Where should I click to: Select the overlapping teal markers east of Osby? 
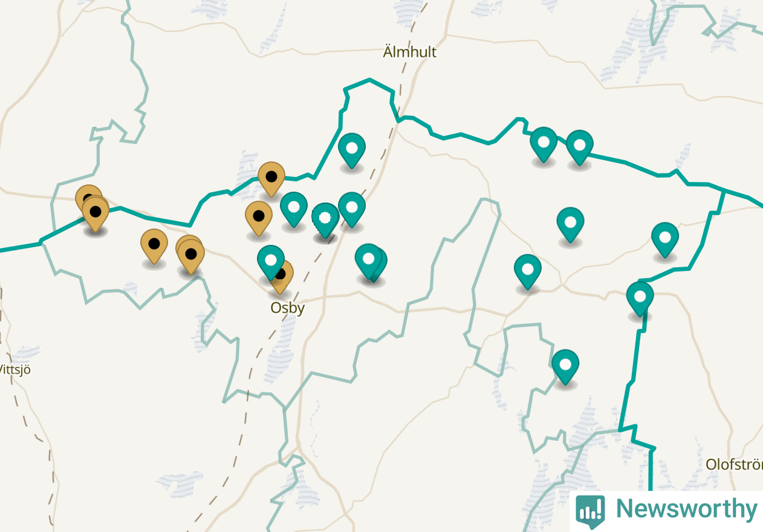tap(371, 263)
